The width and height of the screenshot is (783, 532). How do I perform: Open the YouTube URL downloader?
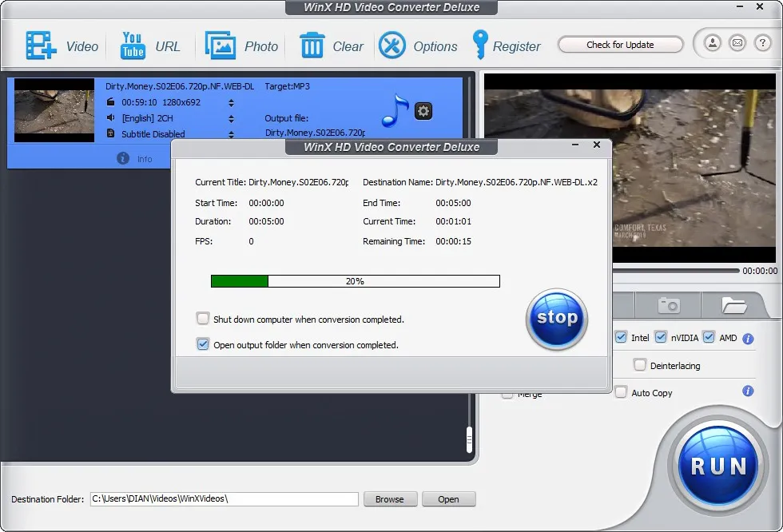[x=133, y=46]
